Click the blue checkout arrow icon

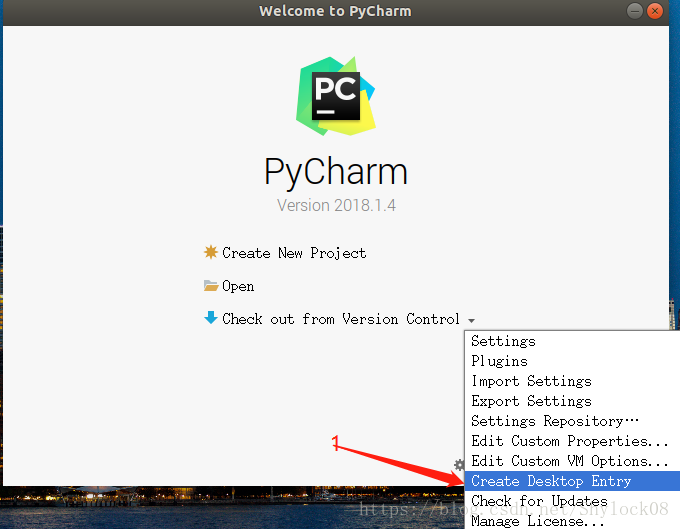(211, 318)
